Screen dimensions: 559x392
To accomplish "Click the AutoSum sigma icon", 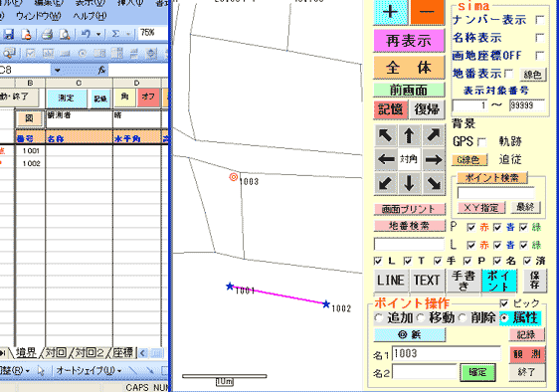I will click(115, 34).
